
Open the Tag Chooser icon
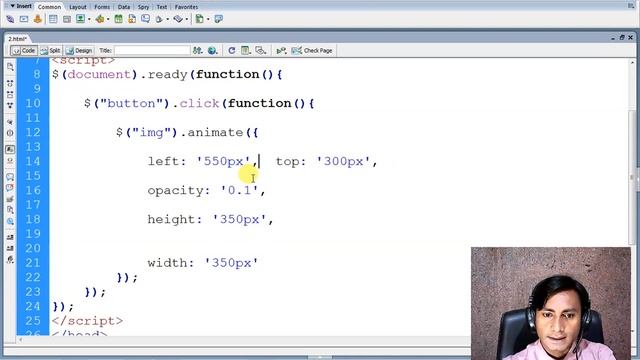[x=219, y=19]
